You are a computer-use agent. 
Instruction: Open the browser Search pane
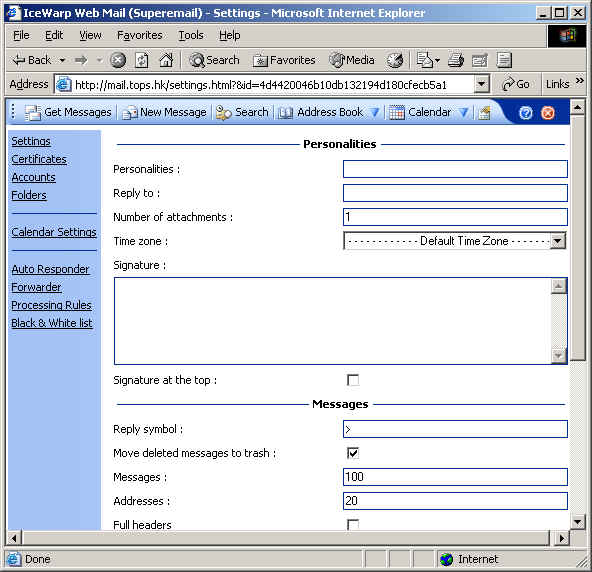[x=214, y=60]
